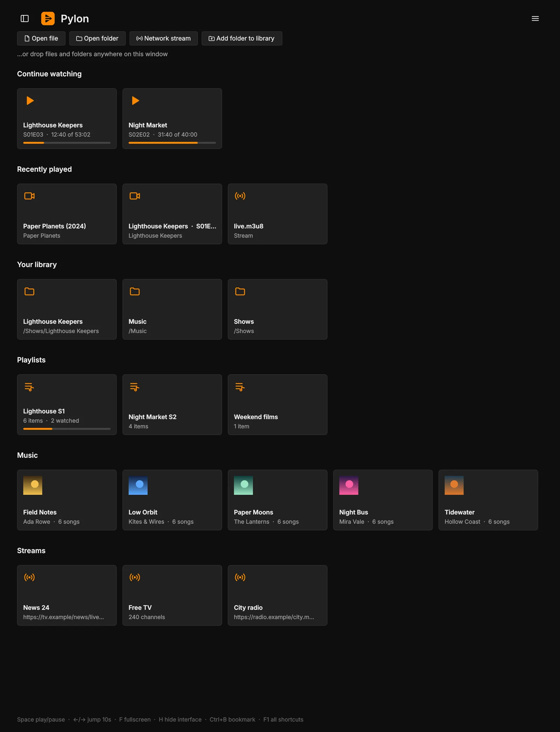Open Paper Moons album cover
The height and width of the screenshot is (732, 560).
click(243, 485)
